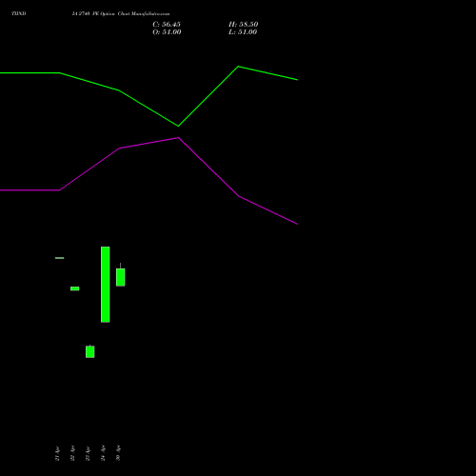Select the thin flat first candlestick
The image size is (476, 476).
click(60, 258)
